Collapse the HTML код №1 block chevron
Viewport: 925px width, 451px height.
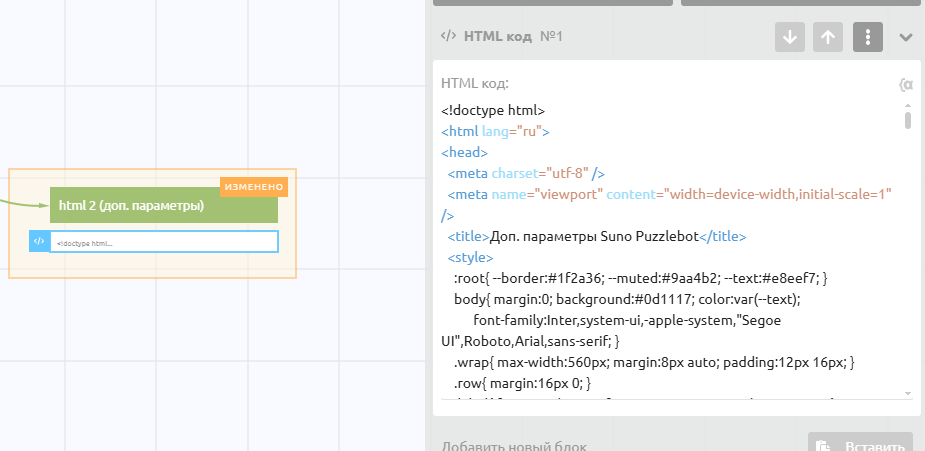pos(906,37)
